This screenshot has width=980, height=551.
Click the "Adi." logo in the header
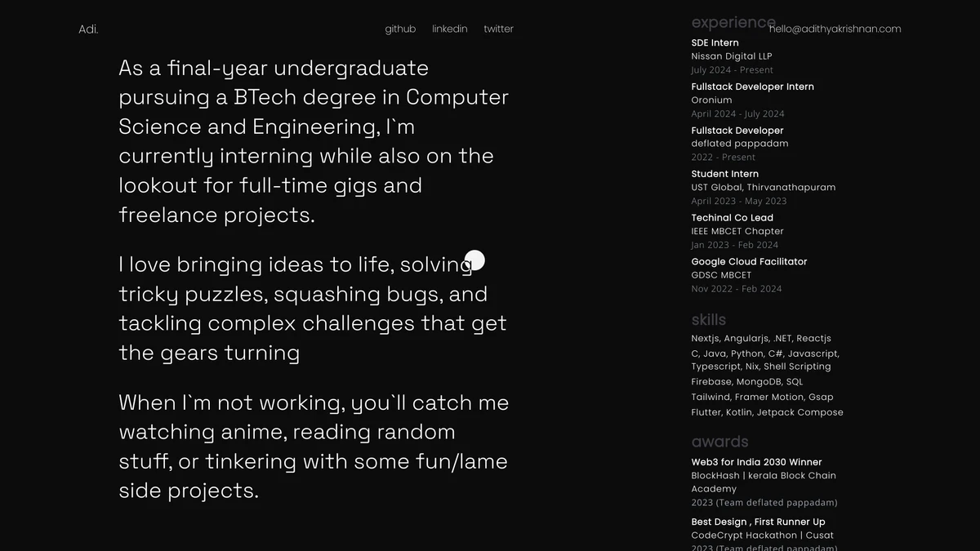[x=88, y=29]
